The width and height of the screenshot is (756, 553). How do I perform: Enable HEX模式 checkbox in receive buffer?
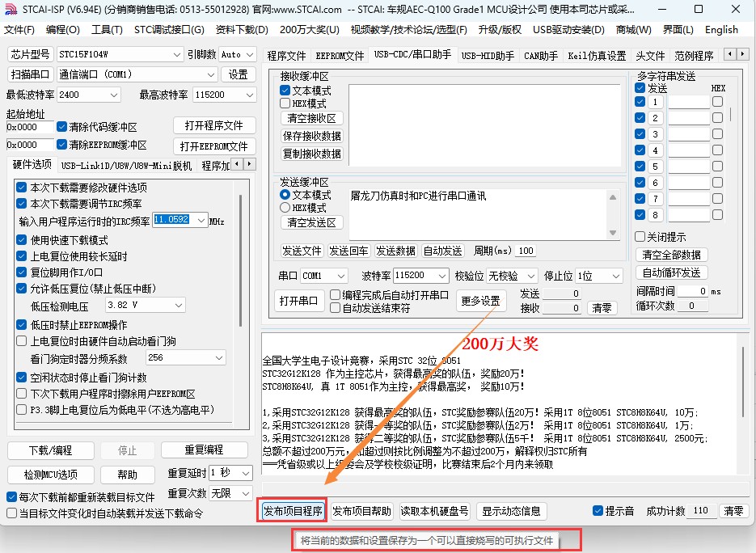pos(285,103)
